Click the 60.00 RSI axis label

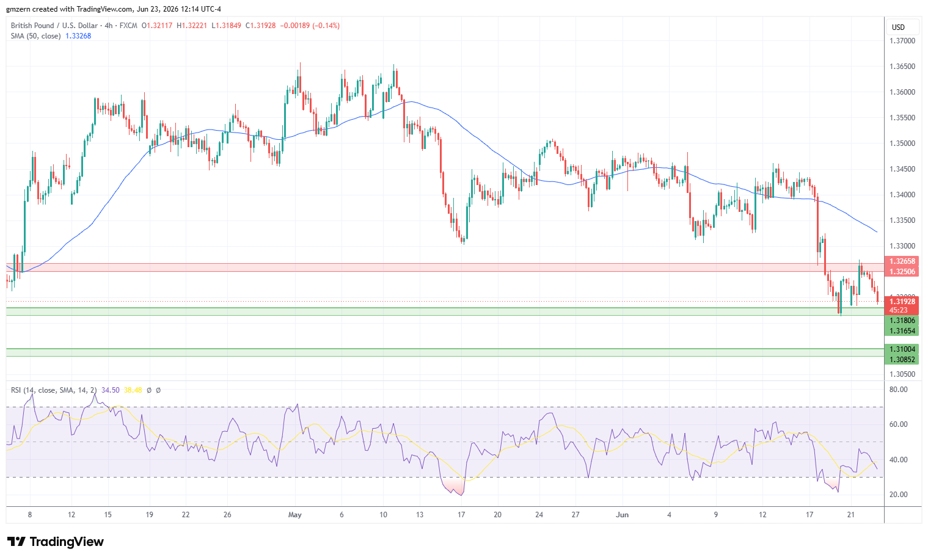click(x=899, y=424)
